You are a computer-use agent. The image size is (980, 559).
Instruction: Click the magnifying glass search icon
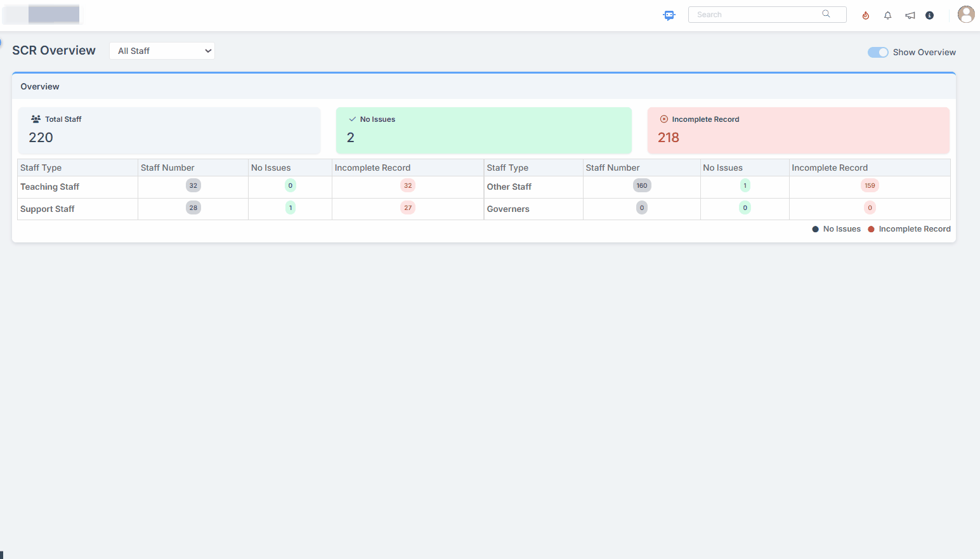click(x=826, y=14)
